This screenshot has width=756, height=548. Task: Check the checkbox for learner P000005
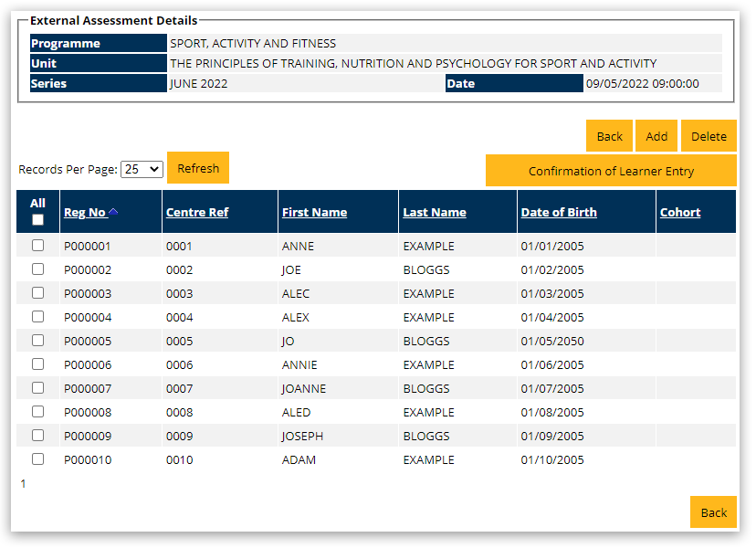[37, 340]
